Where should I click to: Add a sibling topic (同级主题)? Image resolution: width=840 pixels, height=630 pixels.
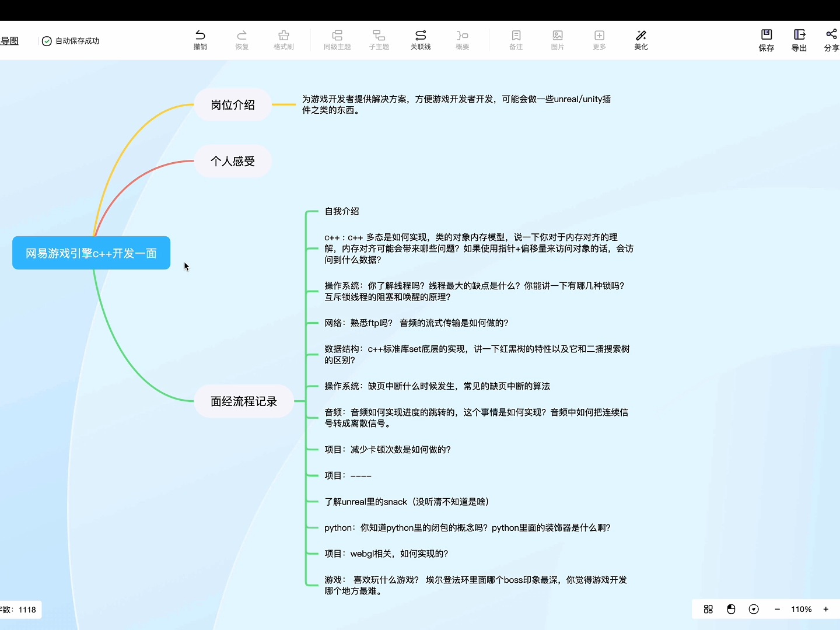coord(337,40)
